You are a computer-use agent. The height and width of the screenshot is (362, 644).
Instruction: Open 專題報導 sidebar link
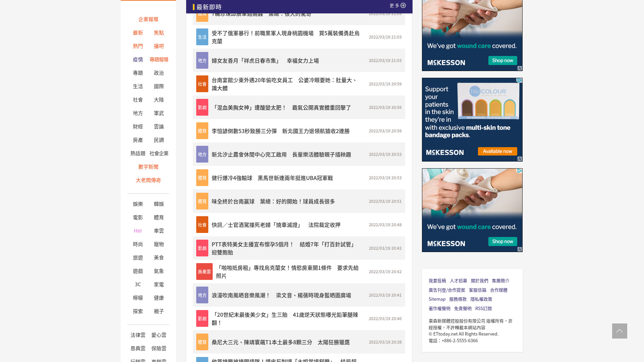[159, 59]
